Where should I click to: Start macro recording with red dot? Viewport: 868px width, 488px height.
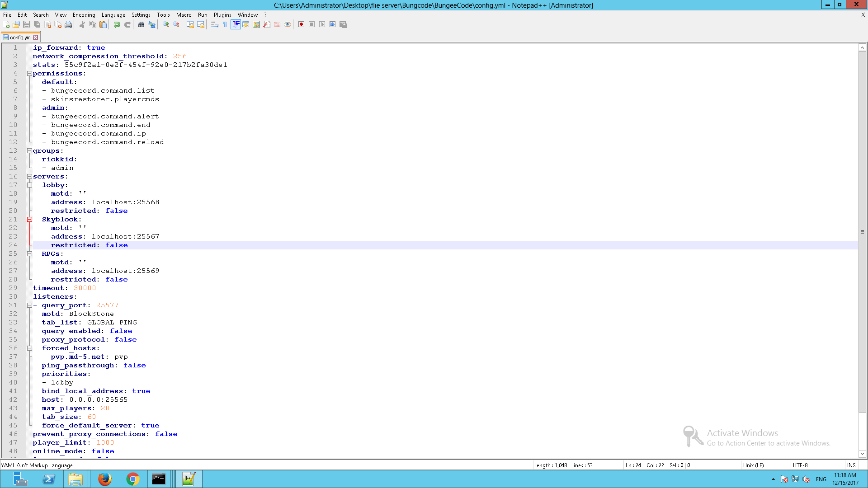(301, 24)
